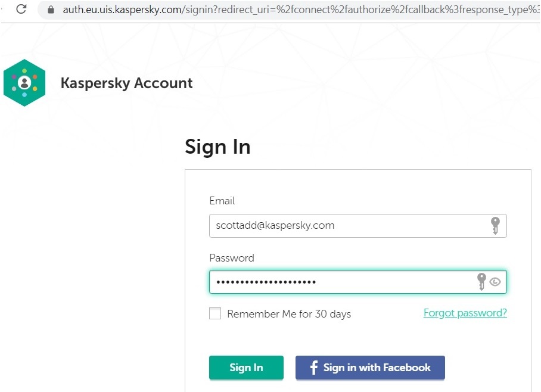The height and width of the screenshot is (392, 541).
Task: Click the Email field label
Action: coord(222,201)
